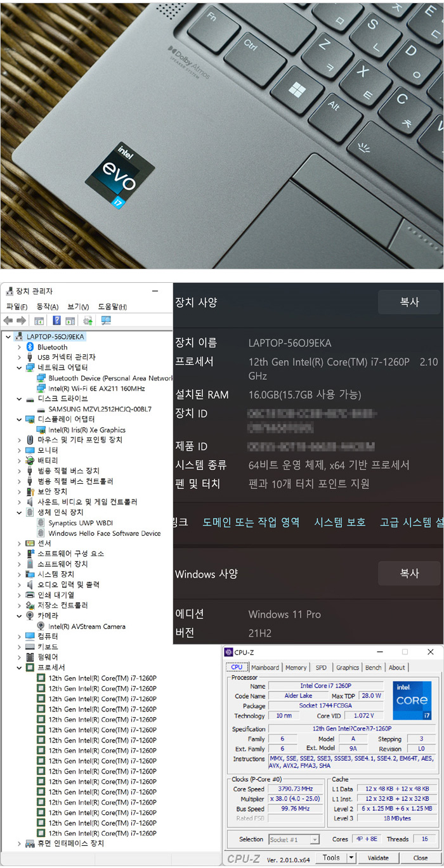
Task: Expand the 휴먼 인터페이스 장치 node
Action: 20,843
